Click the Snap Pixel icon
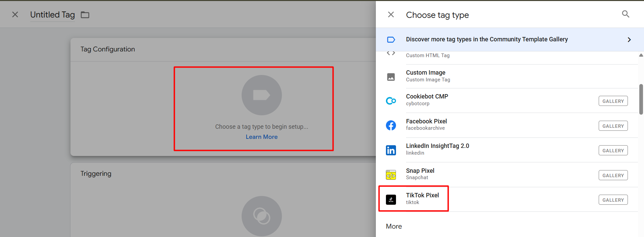The height and width of the screenshot is (237, 644). pyautogui.click(x=391, y=175)
